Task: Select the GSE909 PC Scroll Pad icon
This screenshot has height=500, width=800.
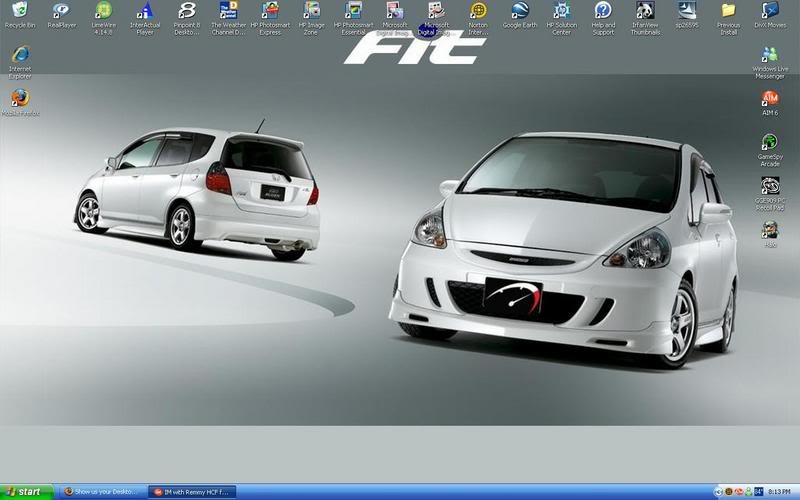Action: point(770,193)
